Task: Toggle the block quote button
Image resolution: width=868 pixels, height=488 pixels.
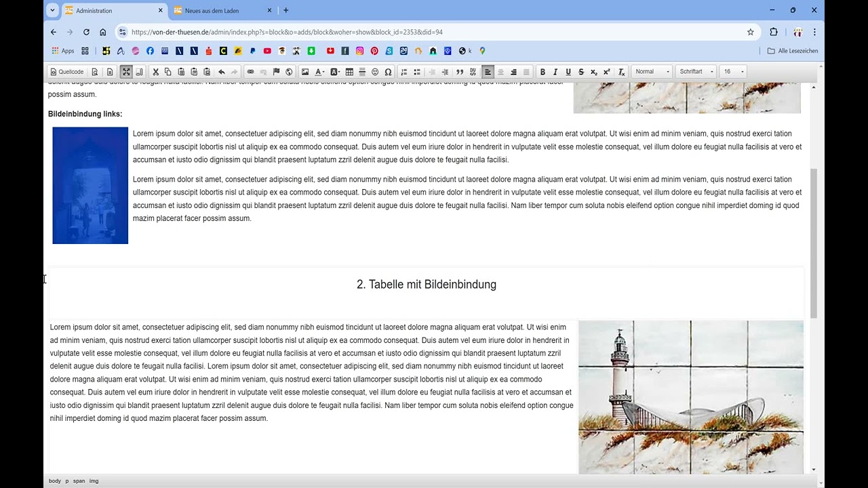Action: (460, 72)
